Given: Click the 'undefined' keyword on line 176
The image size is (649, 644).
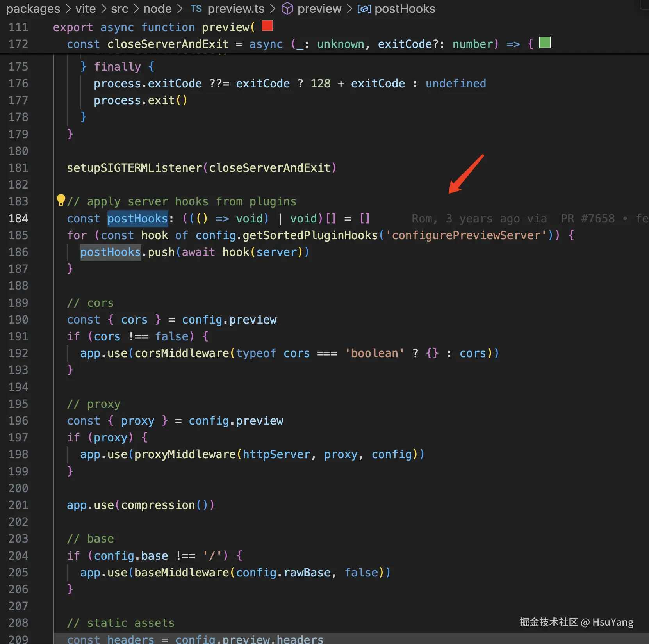Looking at the screenshot, I should point(456,84).
